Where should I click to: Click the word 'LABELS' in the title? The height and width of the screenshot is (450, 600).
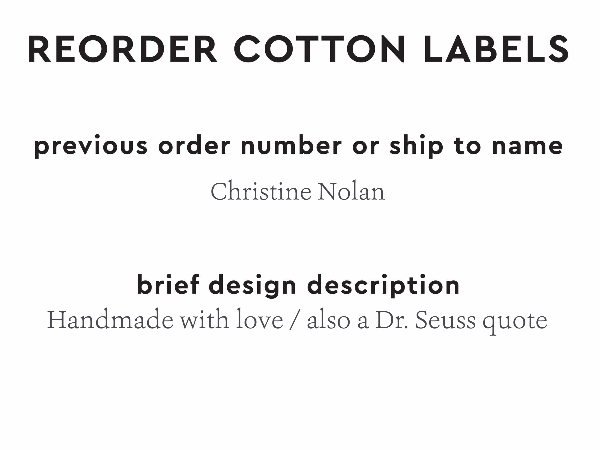pyautogui.click(x=493, y=49)
